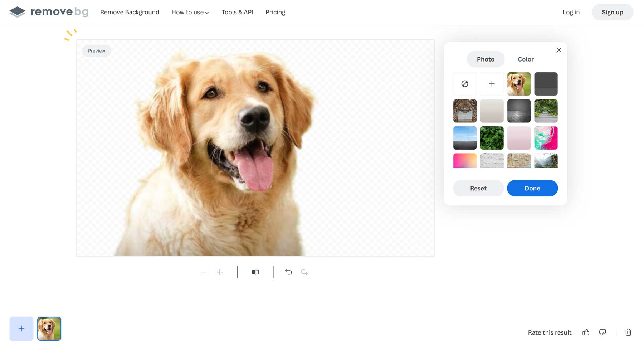
Task: Select the no-background option
Action: coord(464,84)
